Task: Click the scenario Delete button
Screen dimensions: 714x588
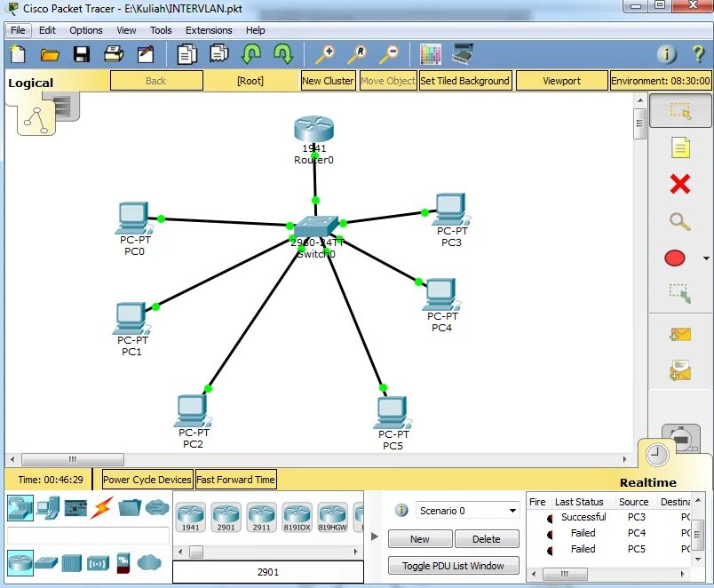Action: click(487, 539)
